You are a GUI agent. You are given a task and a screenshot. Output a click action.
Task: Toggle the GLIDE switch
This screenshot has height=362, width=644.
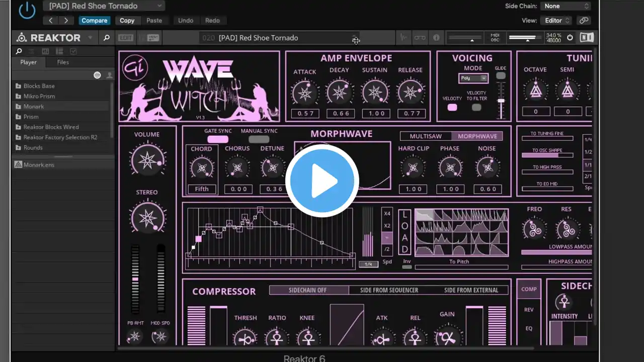point(501,76)
